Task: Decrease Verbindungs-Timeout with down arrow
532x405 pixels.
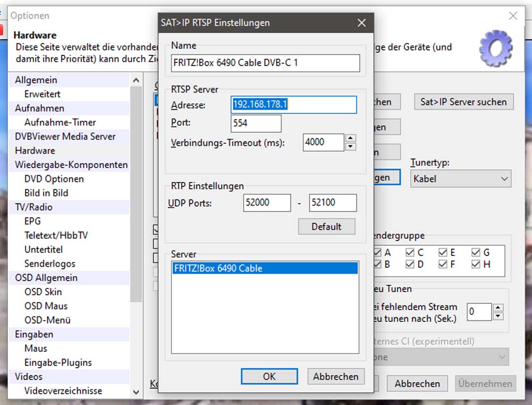Action: click(x=350, y=146)
